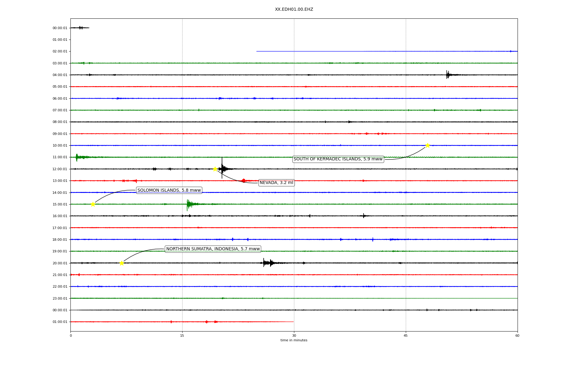Click the Kermadec Islands earthquake star marker
This screenshot has width=588, height=368.
(x=428, y=145)
